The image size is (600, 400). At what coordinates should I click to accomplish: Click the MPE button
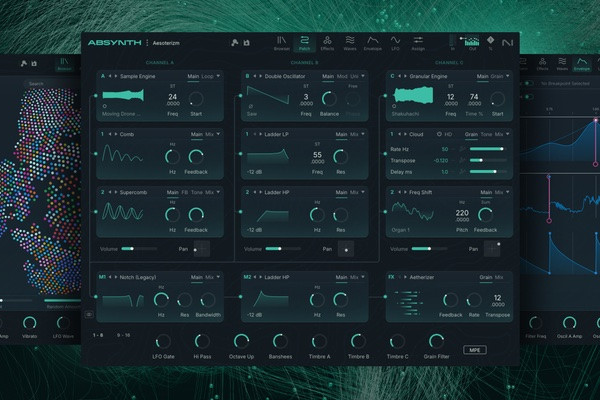(x=475, y=350)
